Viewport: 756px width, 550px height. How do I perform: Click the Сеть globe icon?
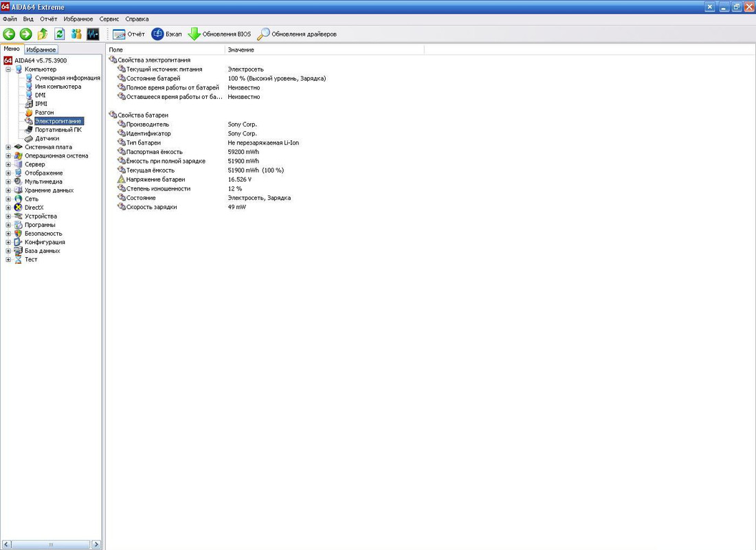19,199
